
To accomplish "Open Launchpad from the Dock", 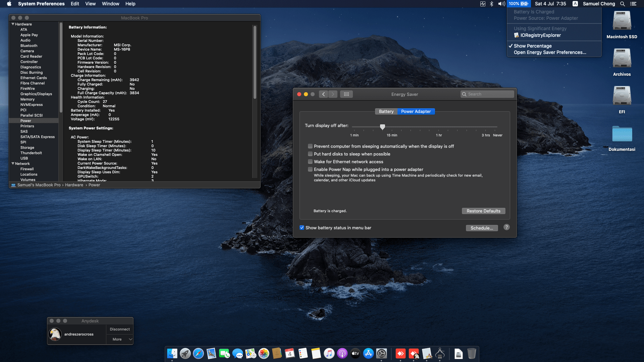I will click(x=185, y=354).
